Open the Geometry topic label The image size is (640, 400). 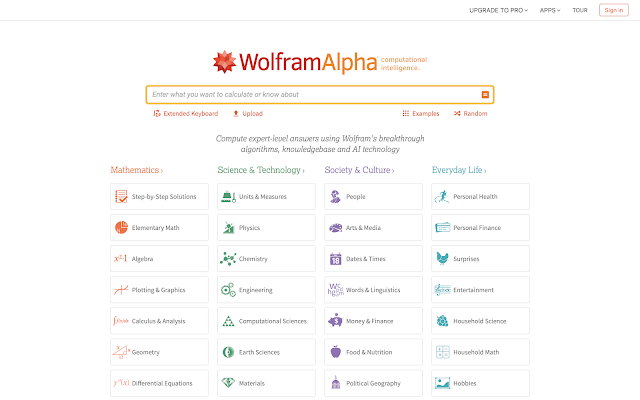click(146, 352)
